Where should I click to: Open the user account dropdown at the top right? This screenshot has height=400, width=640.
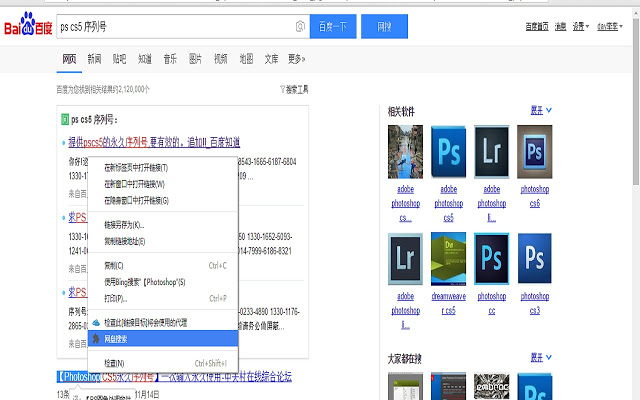pos(610,27)
